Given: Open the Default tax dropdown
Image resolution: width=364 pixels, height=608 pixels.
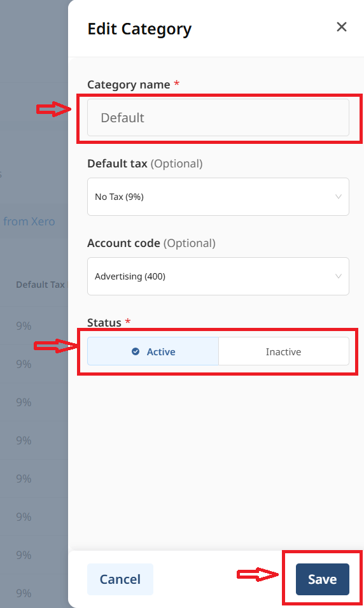Looking at the screenshot, I should pos(218,197).
